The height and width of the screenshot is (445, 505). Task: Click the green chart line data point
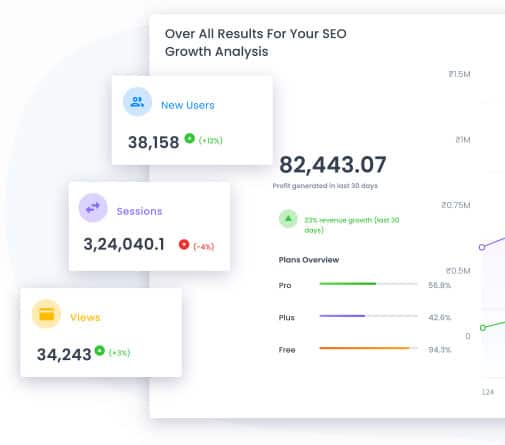(x=483, y=328)
